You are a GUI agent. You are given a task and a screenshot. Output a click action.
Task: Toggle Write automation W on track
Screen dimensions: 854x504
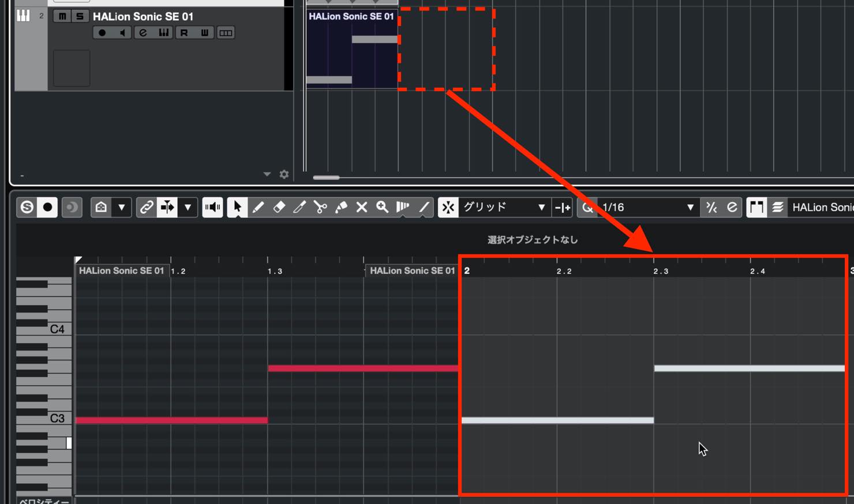click(204, 33)
